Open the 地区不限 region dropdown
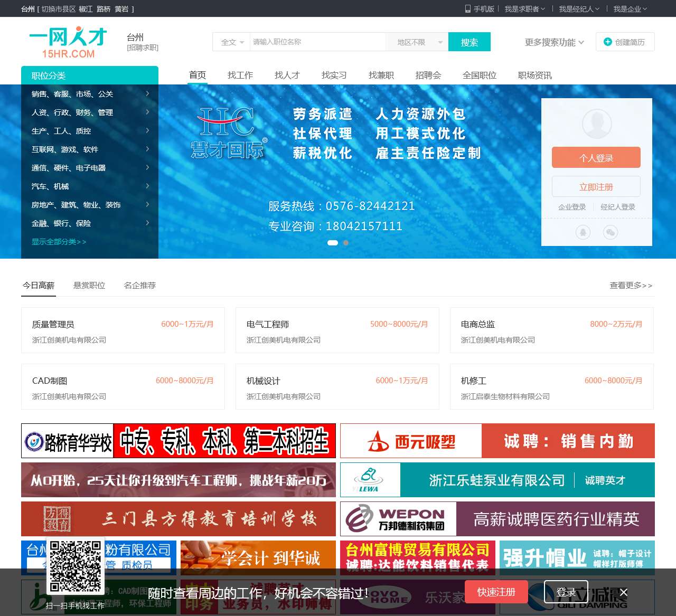The image size is (676, 616). point(417,42)
